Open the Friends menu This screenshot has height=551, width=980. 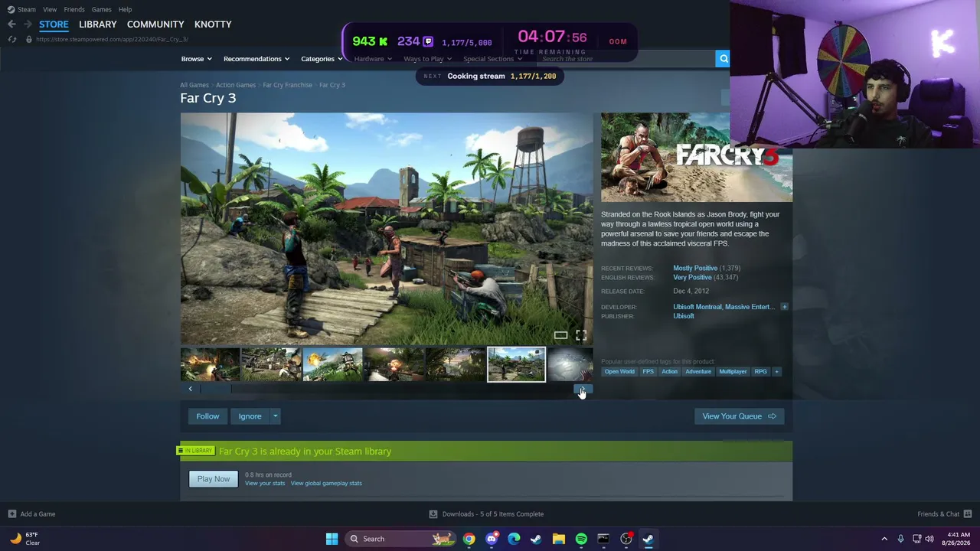[74, 9]
